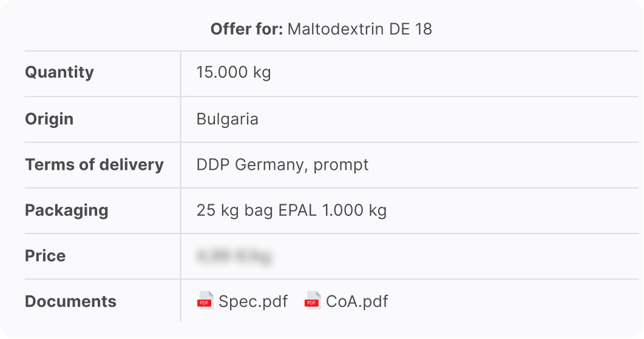Click the Quantity row label
The image size is (644, 339).
click(59, 73)
